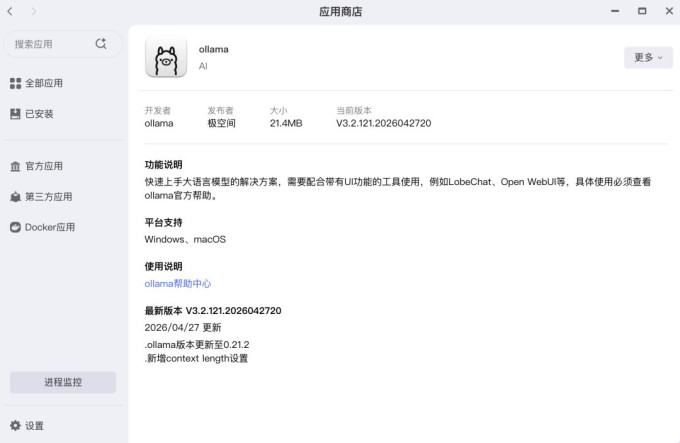Maximize the 应用商店 window

(x=642, y=11)
